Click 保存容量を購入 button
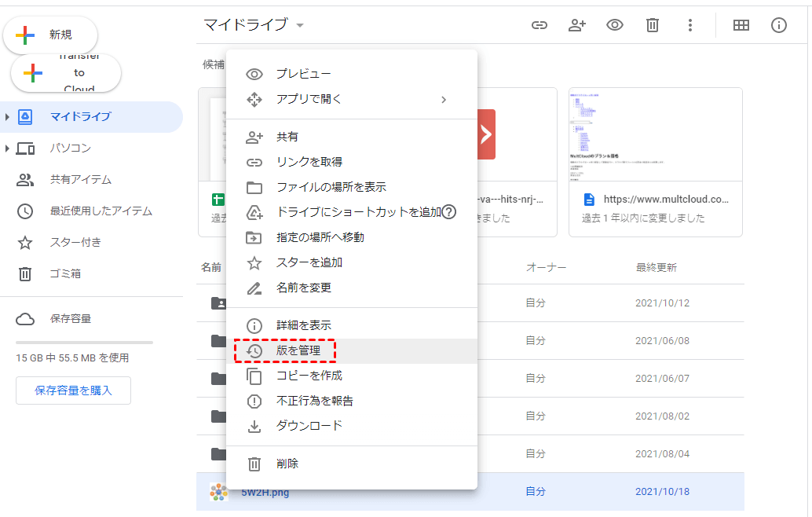This screenshot has height=517, width=812. (73, 390)
